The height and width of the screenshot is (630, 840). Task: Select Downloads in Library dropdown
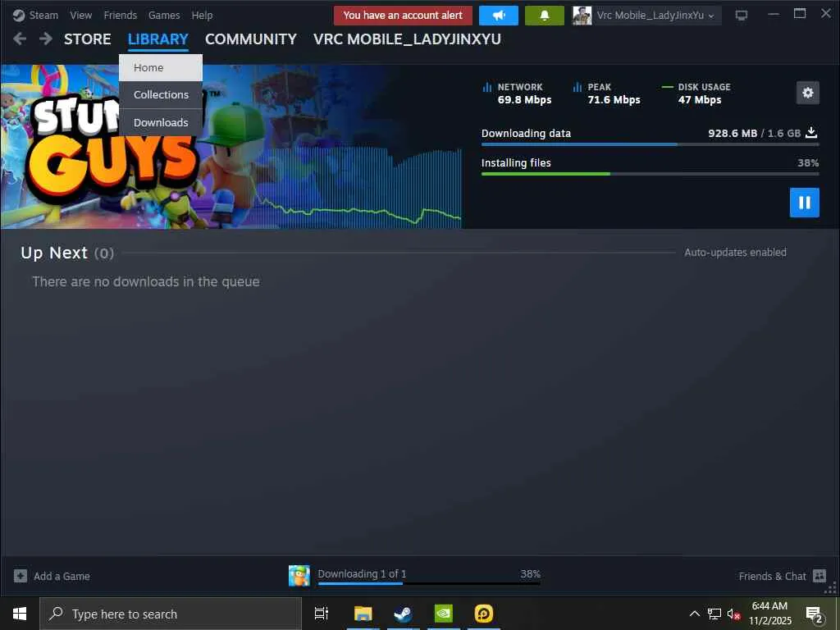pyautogui.click(x=161, y=122)
